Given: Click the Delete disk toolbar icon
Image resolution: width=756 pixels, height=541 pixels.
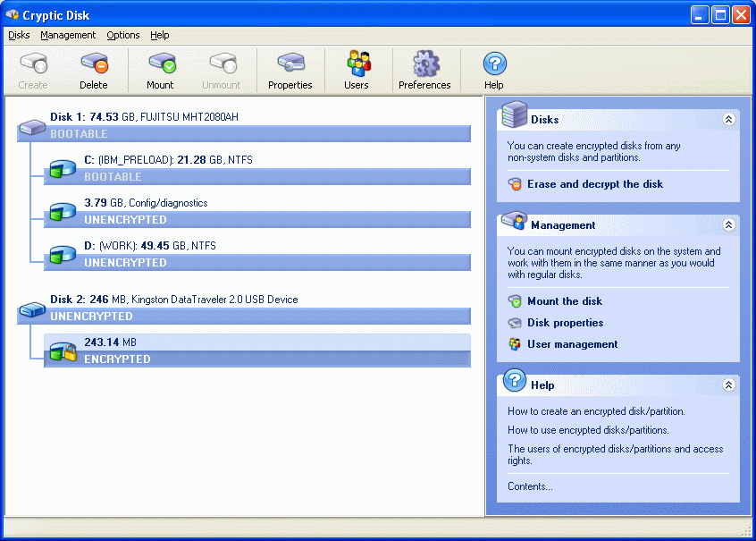Looking at the screenshot, I should click(93, 64).
